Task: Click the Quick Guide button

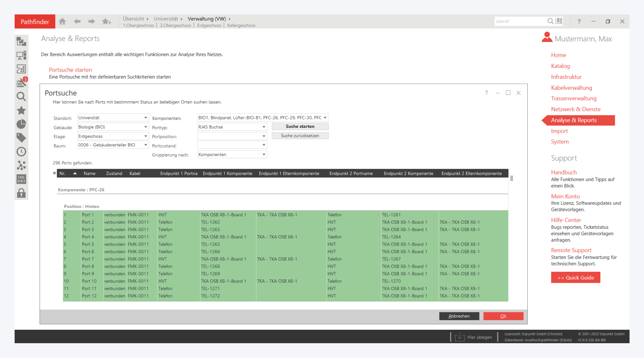Action: click(575, 277)
